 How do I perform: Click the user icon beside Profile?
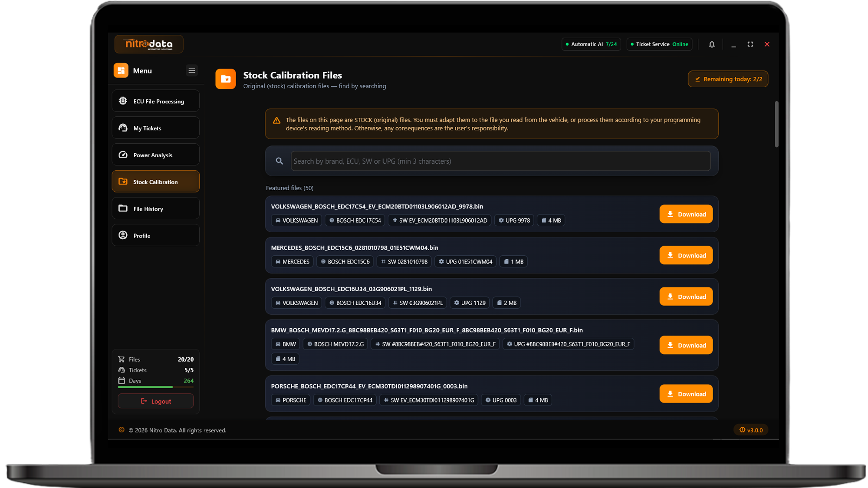click(x=123, y=235)
